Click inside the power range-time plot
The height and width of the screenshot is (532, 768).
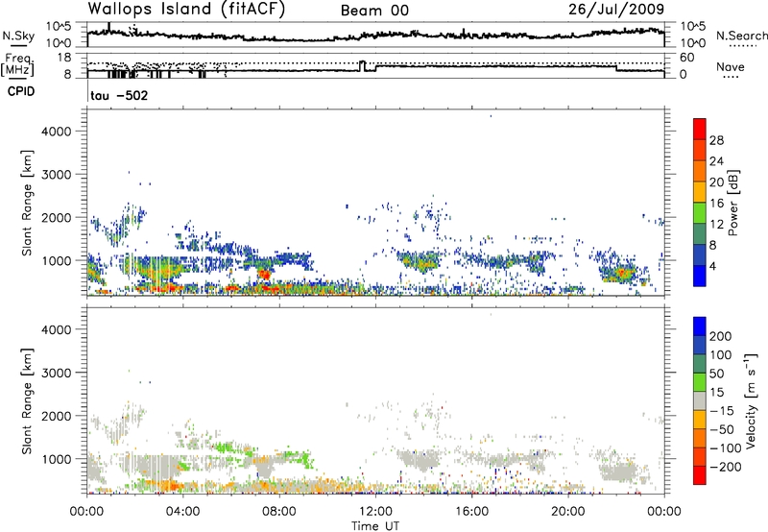coord(375,203)
